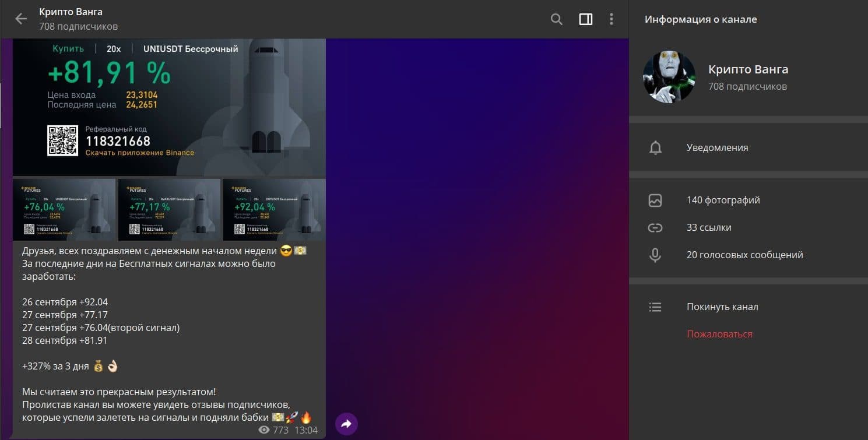The height and width of the screenshot is (440, 868).
Task: Click the notifications bell icon
Action: pyautogui.click(x=655, y=147)
